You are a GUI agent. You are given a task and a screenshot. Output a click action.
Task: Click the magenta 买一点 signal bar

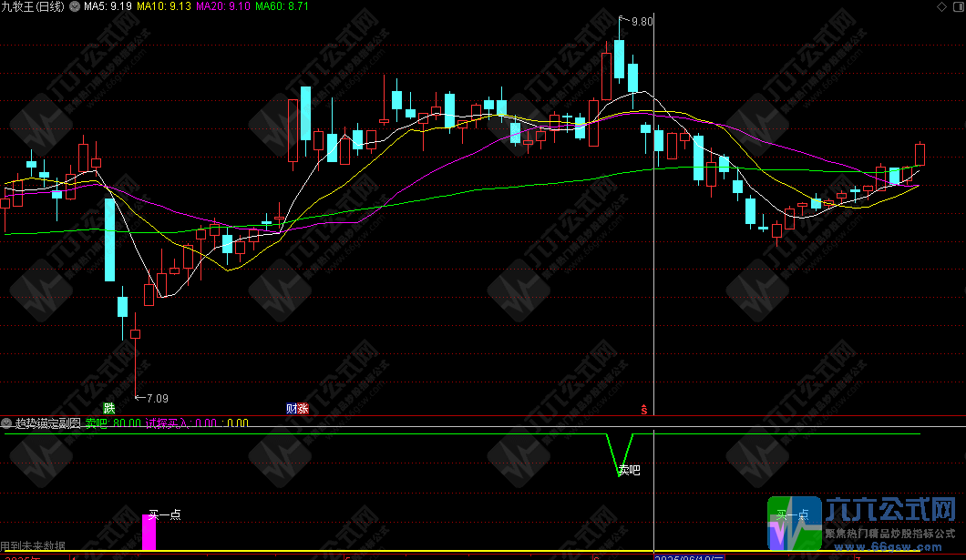(149, 533)
